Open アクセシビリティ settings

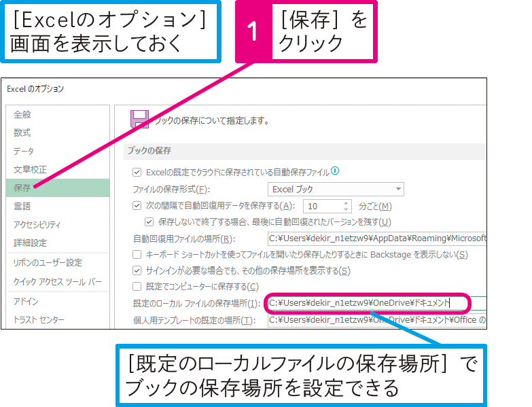click(37, 224)
